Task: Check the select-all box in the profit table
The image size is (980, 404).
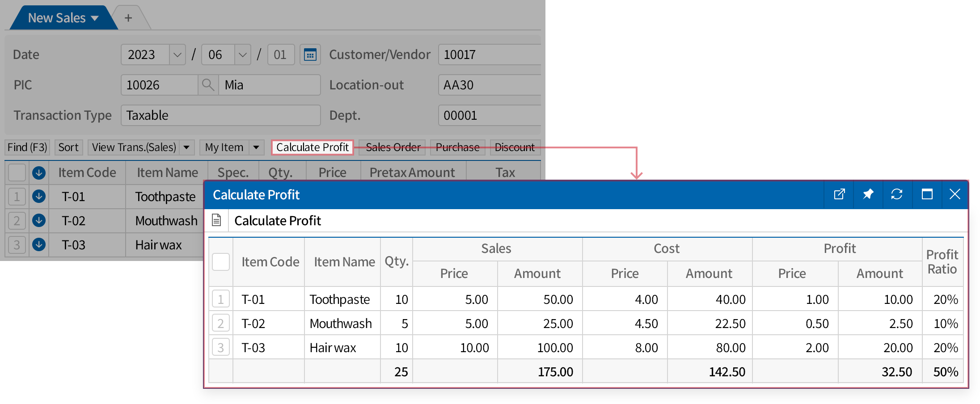Action: (220, 262)
